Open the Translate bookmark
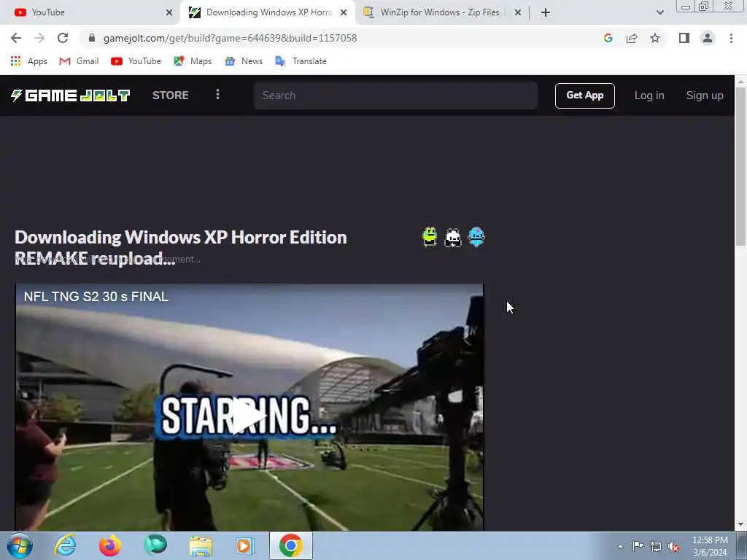The width and height of the screenshot is (747, 560). point(301,61)
